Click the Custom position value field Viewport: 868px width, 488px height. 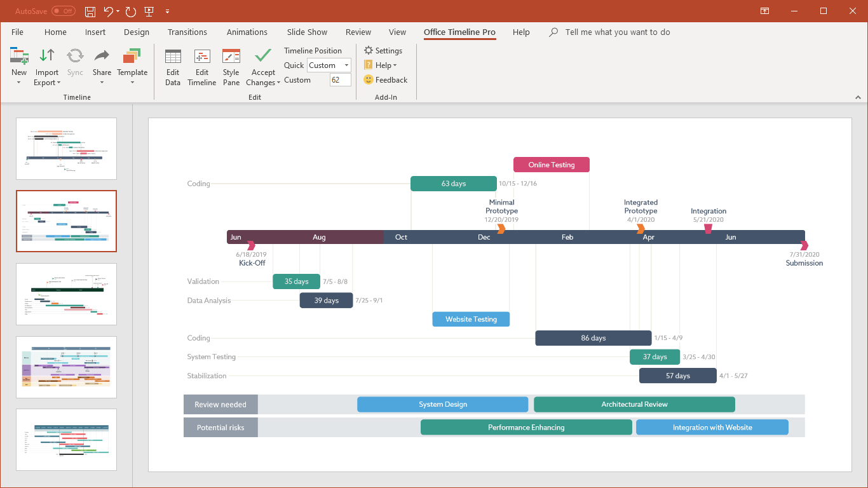[x=340, y=80]
